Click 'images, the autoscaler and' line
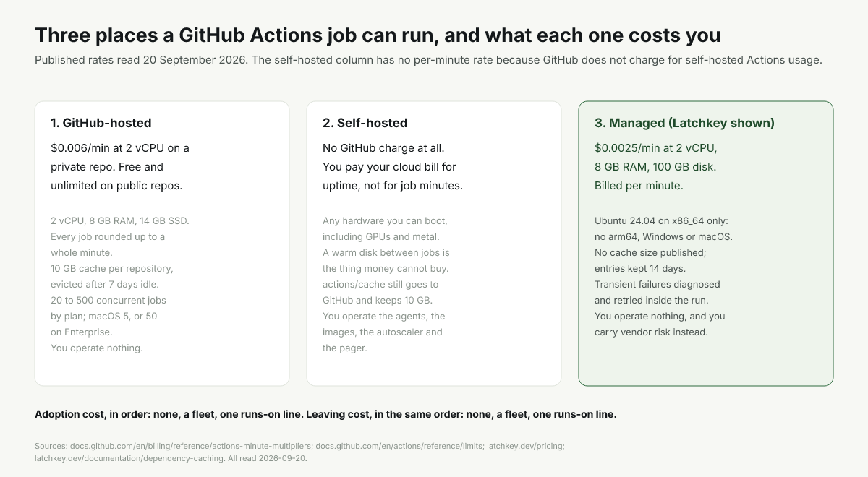The width and height of the screenshot is (868, 477). click(383, 332)
